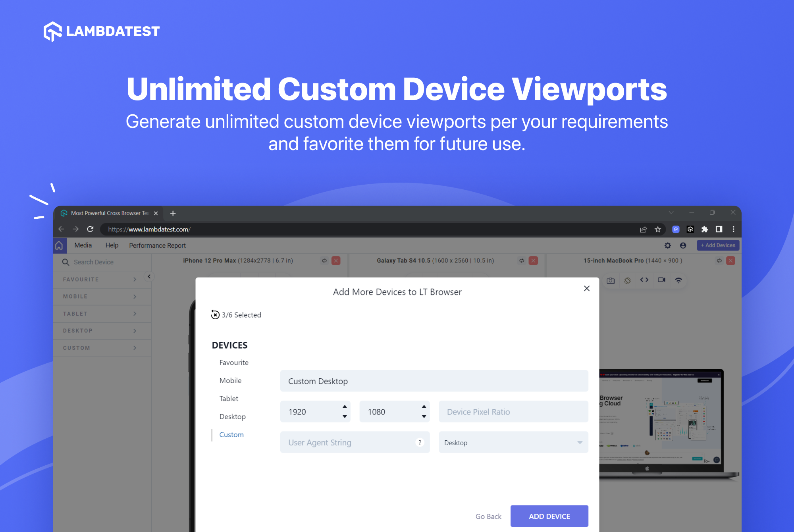Select the Desktop devices category
This screenshot has width=794, height=532.
click(x=232, y=416)
